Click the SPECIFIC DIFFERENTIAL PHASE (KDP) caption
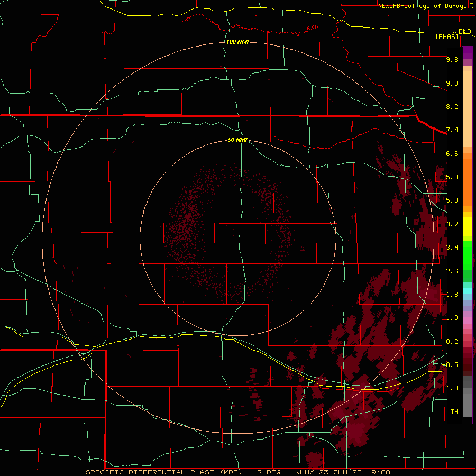Screen dimensions: 476x476 click(164, 472)
